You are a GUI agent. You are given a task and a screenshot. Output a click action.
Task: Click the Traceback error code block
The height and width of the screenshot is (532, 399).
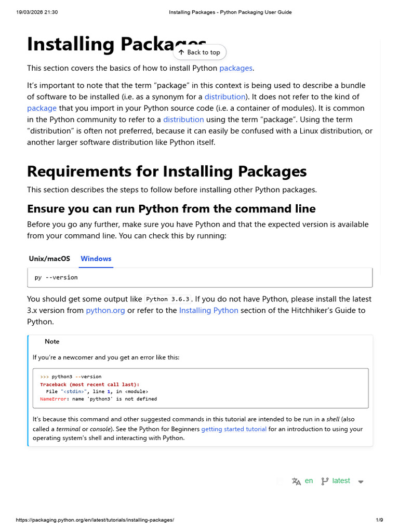coord(201,388)
